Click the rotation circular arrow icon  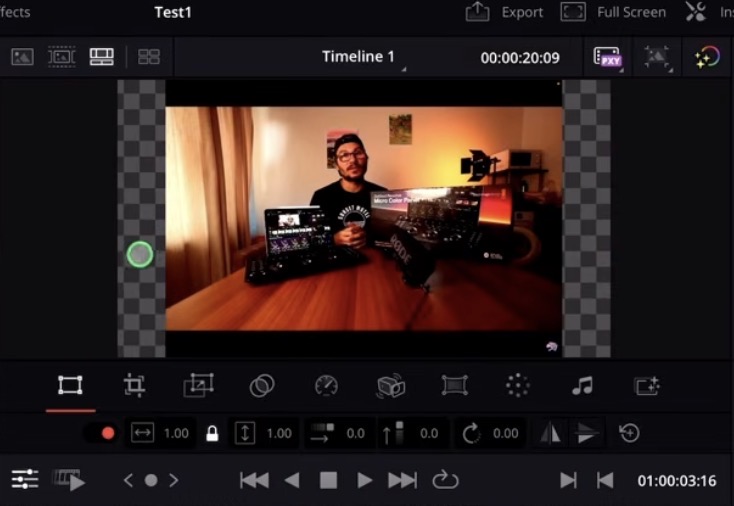click(471, 433)
